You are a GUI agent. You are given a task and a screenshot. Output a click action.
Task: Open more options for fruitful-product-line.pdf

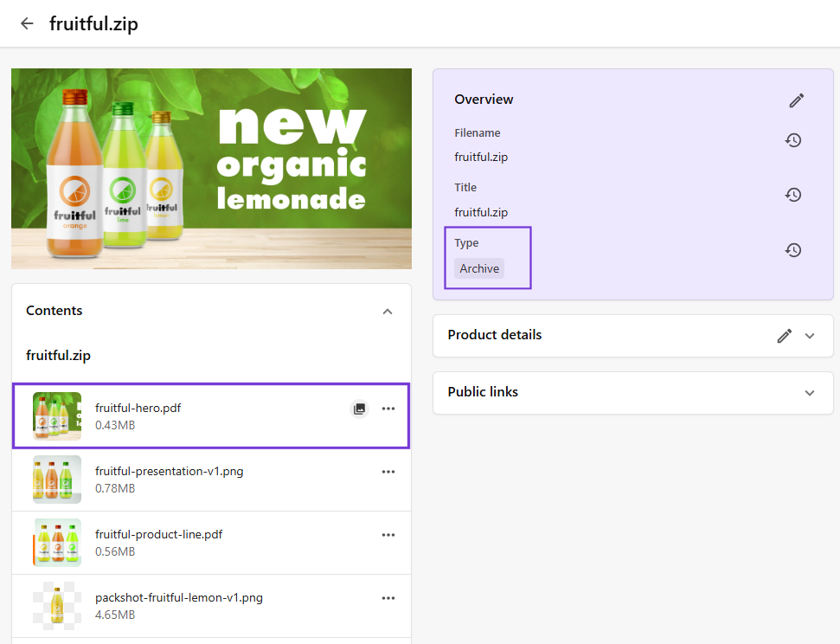pyautogui.click(x=388, y=535)
